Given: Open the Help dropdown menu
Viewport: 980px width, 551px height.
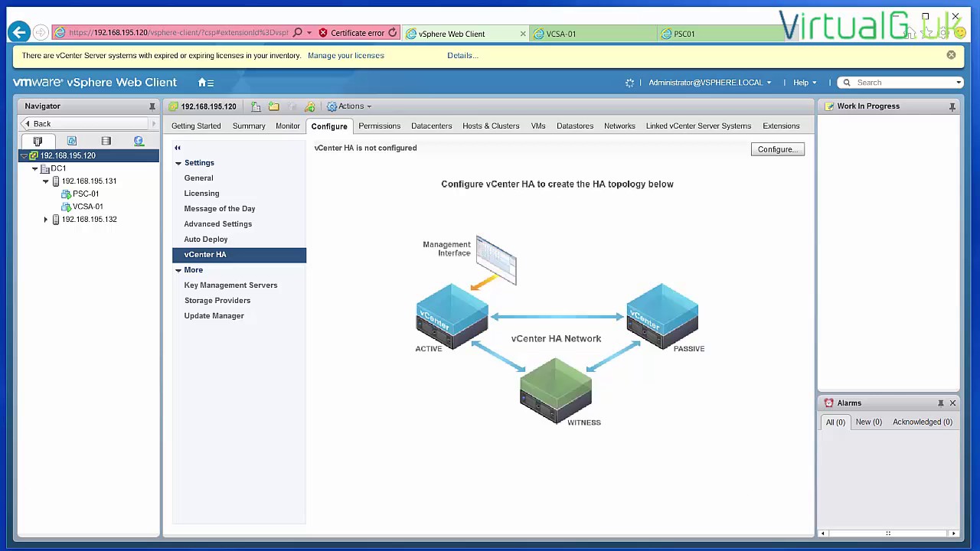Looking at the screenshot, I should pyautogui.click(x=805, y=83).
